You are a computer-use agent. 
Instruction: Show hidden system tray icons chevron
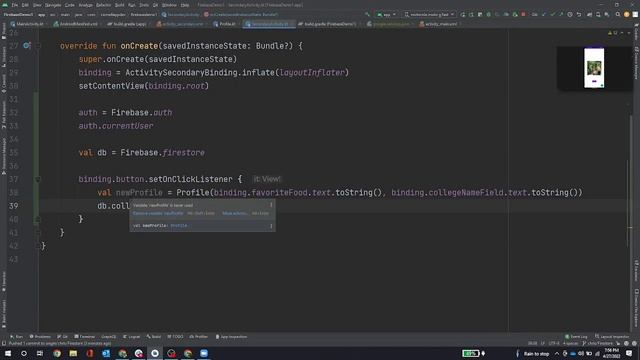point(556,353)
